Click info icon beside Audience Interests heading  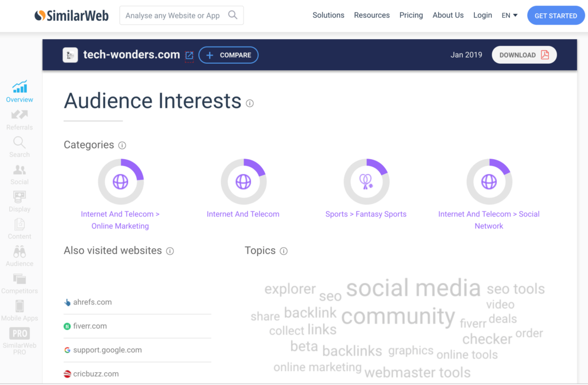coord(250,103)
